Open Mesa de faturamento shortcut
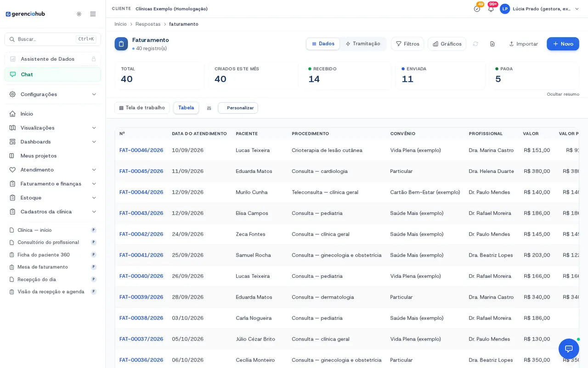Image resolution: width=588 pixels, height=368 pixels. point(43,267)
